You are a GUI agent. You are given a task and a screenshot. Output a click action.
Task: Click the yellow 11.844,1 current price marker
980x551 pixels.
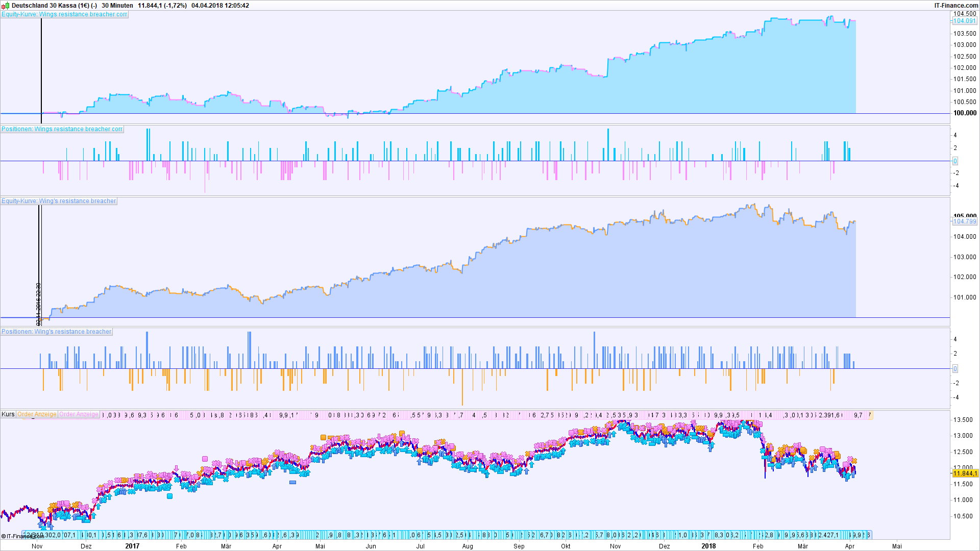(x=966, y=473)
